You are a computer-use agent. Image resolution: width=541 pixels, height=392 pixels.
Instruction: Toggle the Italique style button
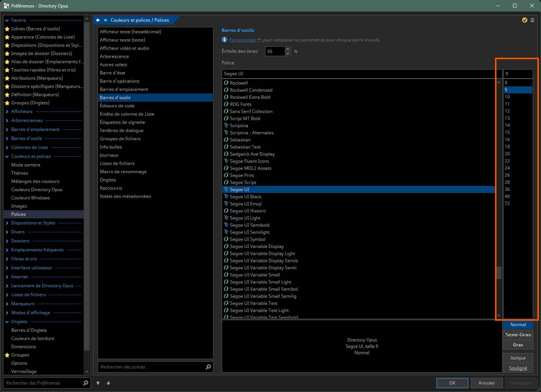point(518,358)
